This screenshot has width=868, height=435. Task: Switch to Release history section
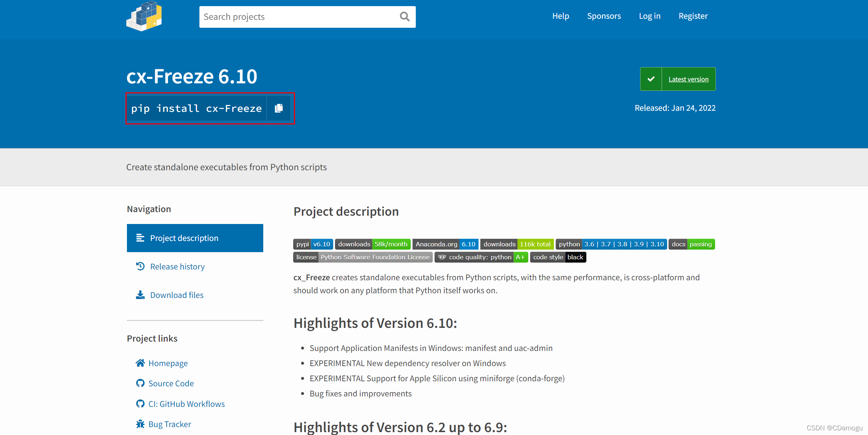177,266
